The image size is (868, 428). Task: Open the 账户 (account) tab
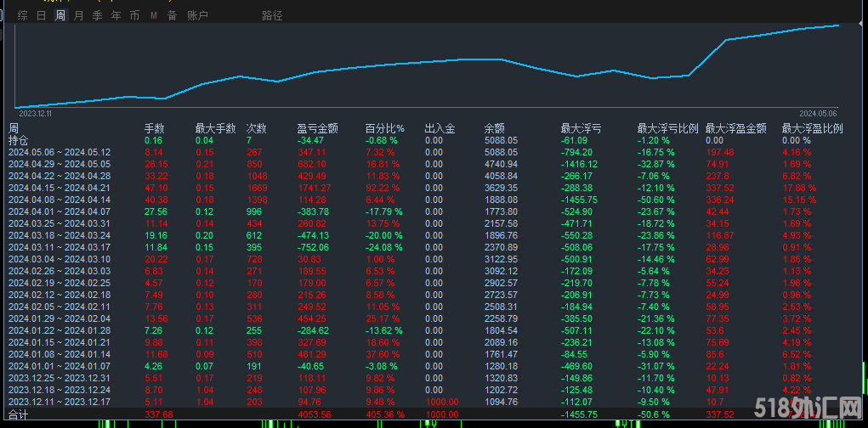tap(197, 15)
